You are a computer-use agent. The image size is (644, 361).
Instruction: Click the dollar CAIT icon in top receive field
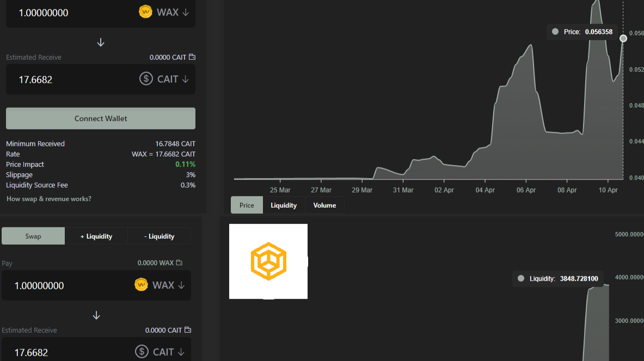146,79
